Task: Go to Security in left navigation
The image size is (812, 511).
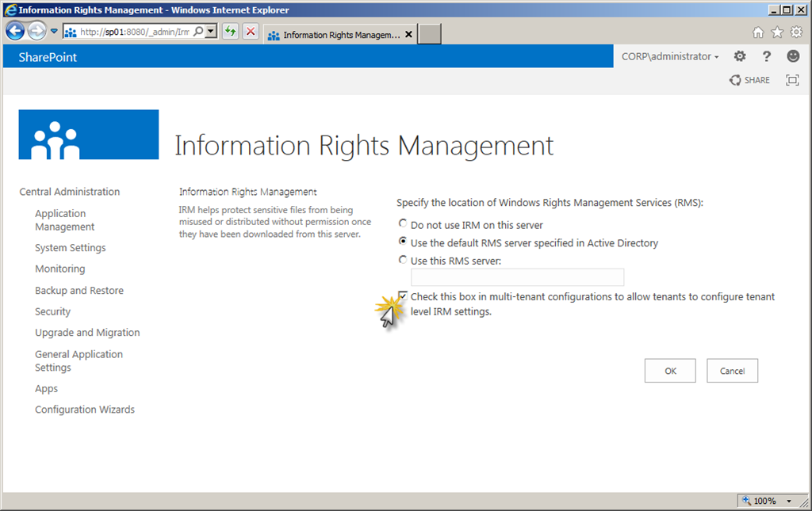Action: point(53,312)
